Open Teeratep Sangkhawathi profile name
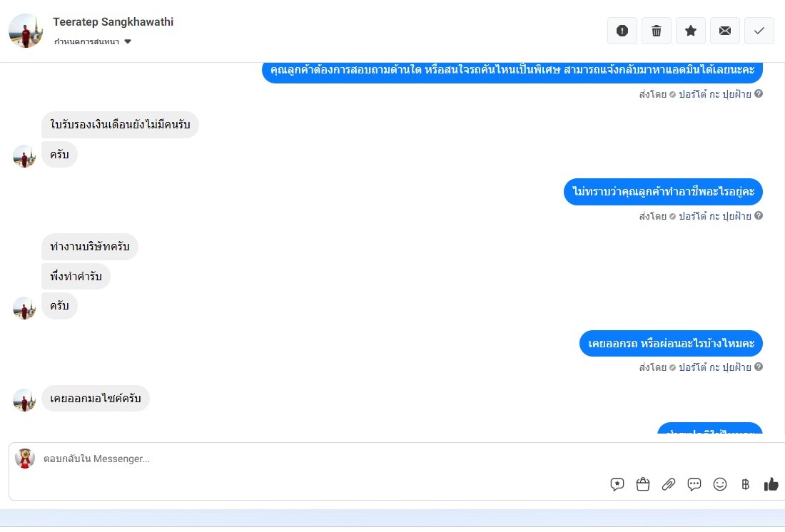The image size is (785, 532). tap(113, 22)
